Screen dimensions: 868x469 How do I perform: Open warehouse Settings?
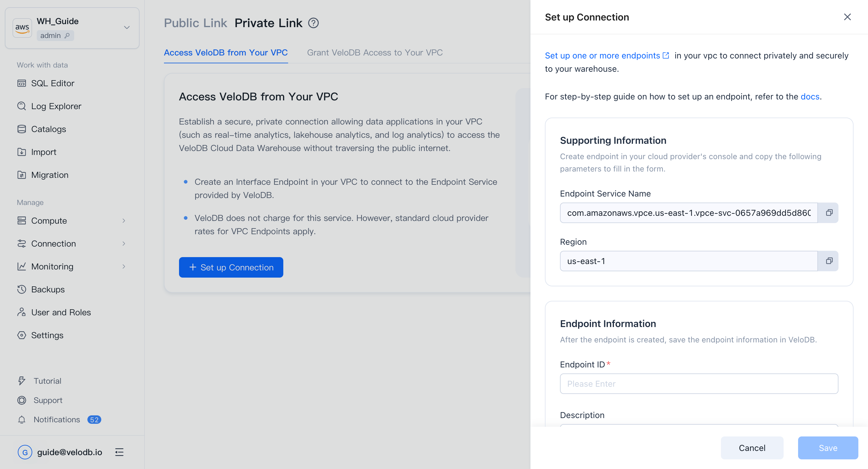point(47,335)
